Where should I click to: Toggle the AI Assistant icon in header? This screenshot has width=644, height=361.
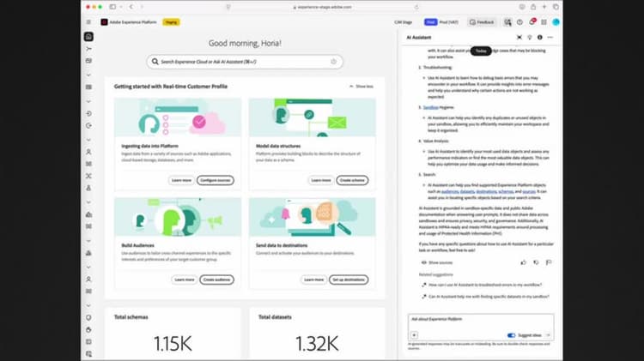click(x=507, y=22)
